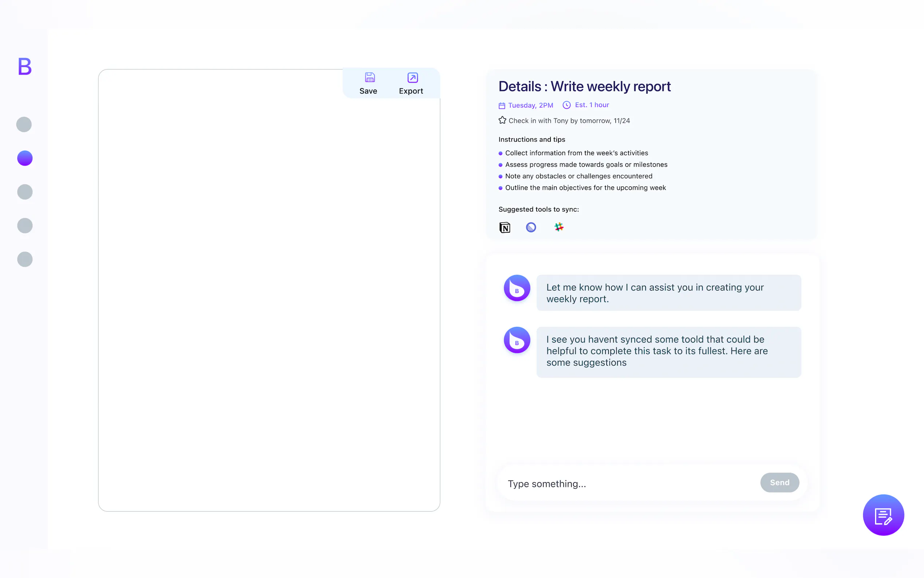Screen dimensions: 924x578
Task: Select the Slack tool icon
Action: coord(558,227)
